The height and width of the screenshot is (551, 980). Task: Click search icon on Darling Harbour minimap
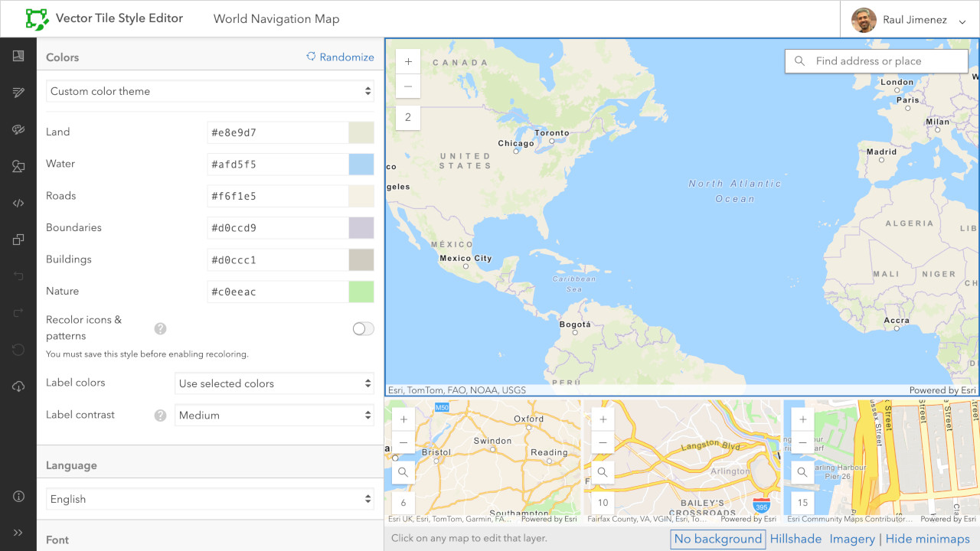tap(802, 472)
